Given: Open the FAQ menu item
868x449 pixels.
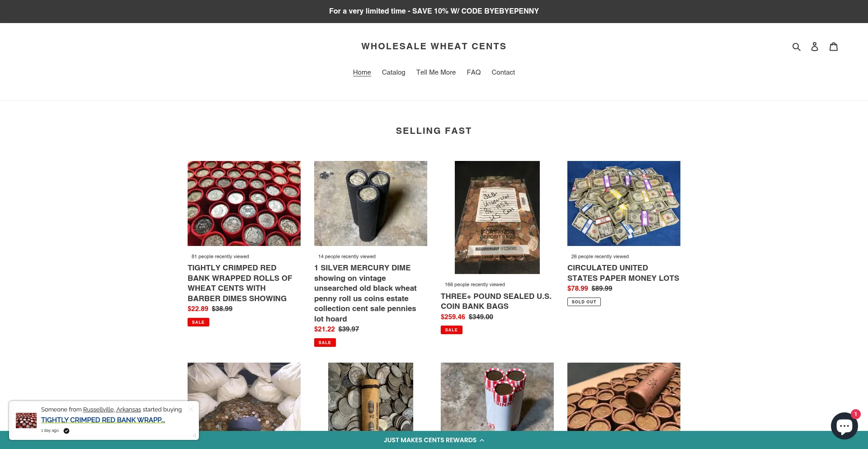Looking at the screenshot, I should pos(473,72).
